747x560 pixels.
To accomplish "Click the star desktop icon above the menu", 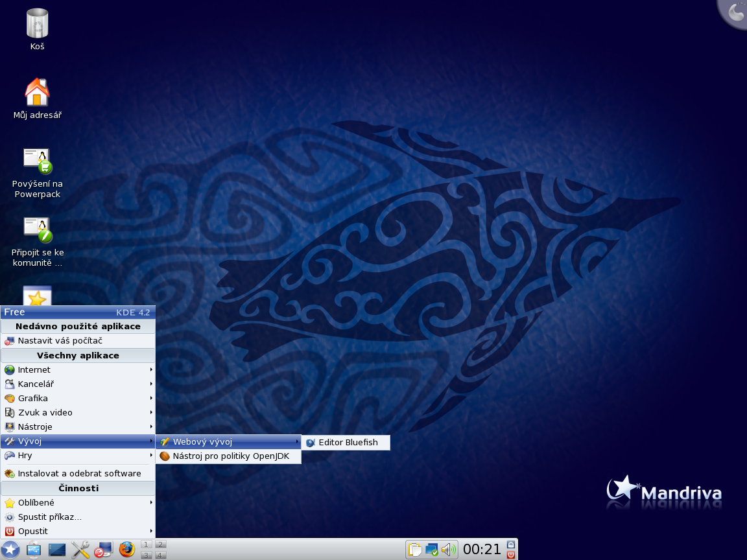I will (37, 296).
